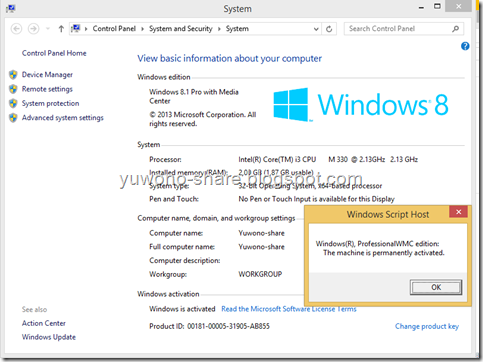Open the recent locations dropdown arrow
The height and width of the screenshot is (362, 483).
48,29
